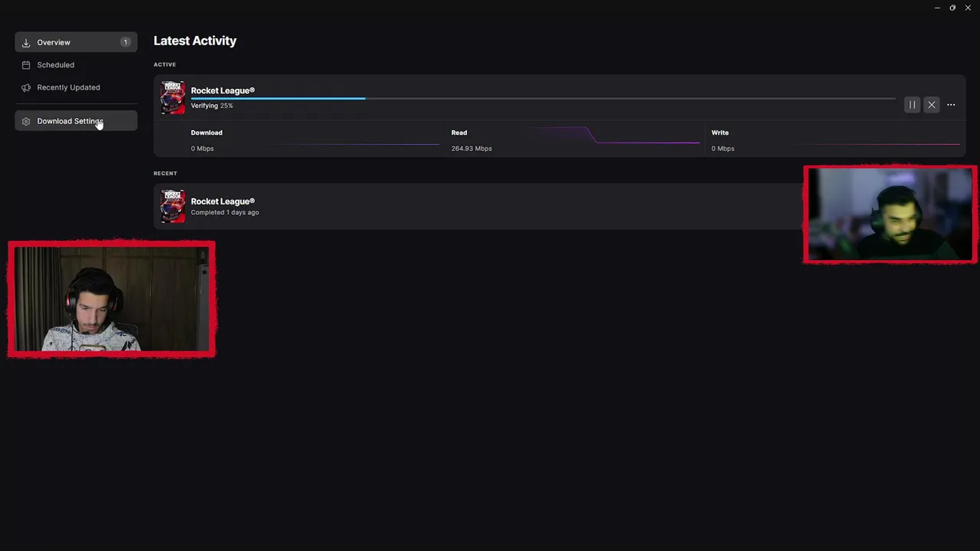Viewport: 980px width, 551px height.
Task: Click the Rocket League verifying progress bar
Action: [x=543, y=98]
